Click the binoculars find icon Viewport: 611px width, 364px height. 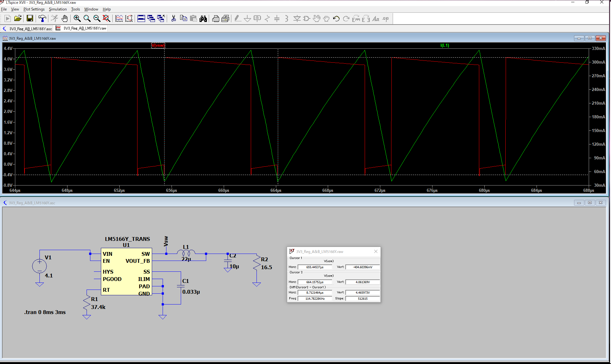pos(203,18)
